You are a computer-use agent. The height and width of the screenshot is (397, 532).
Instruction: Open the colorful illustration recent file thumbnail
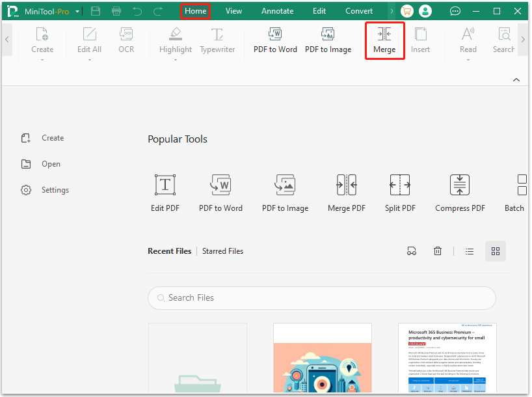[323, 358]
